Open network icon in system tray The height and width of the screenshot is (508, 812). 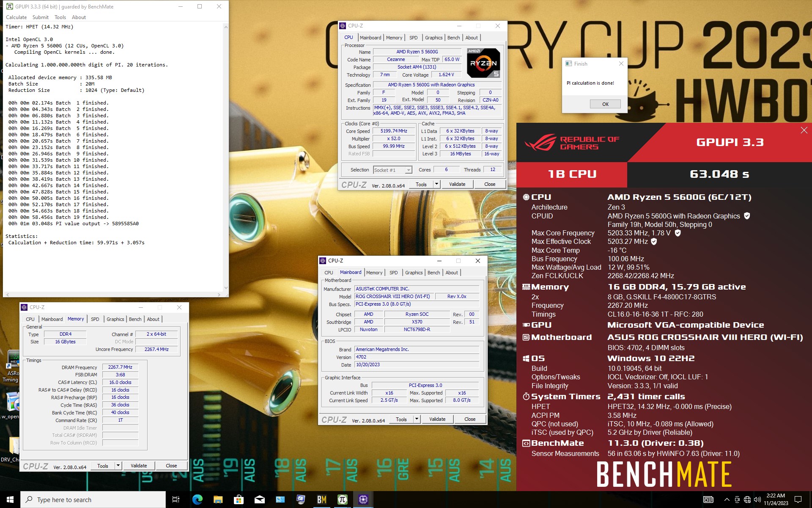pos(747,500)
